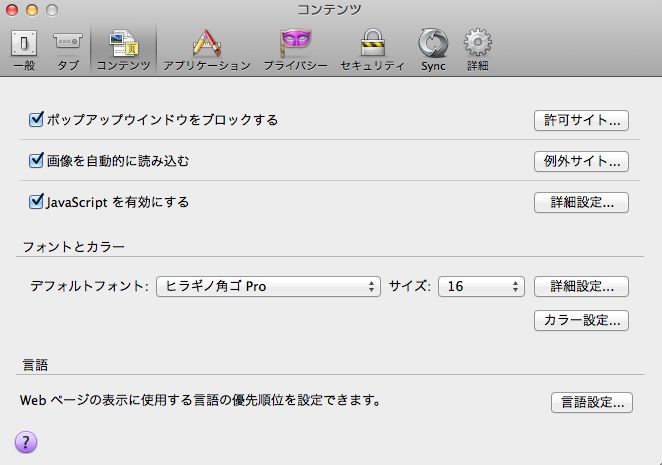Toggle 画像を自動的に読み込む checkbox
Image resolution: width=662 pixels, height=465 pixels.
click(x=37, y=161)
